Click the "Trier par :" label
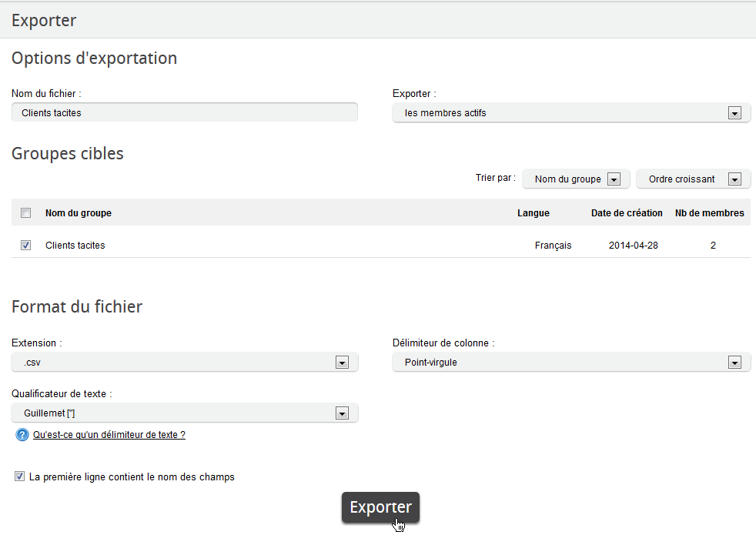 (x=496, y=178)
